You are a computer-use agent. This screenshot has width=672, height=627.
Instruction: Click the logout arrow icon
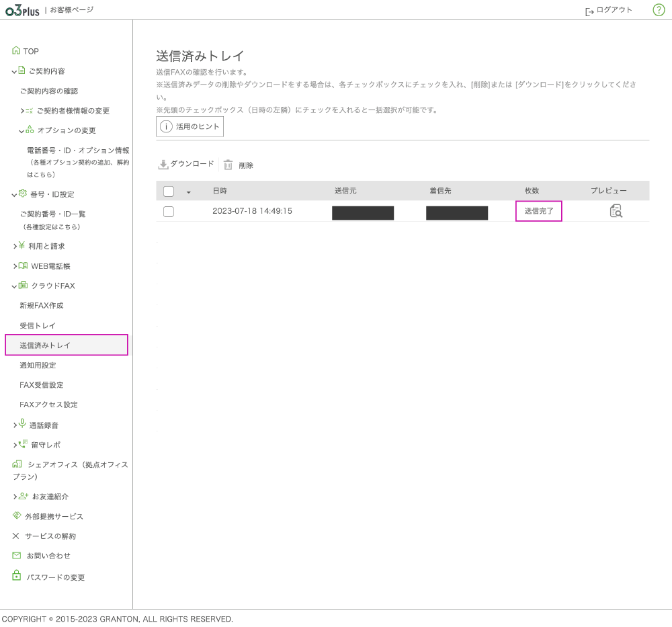589,12
